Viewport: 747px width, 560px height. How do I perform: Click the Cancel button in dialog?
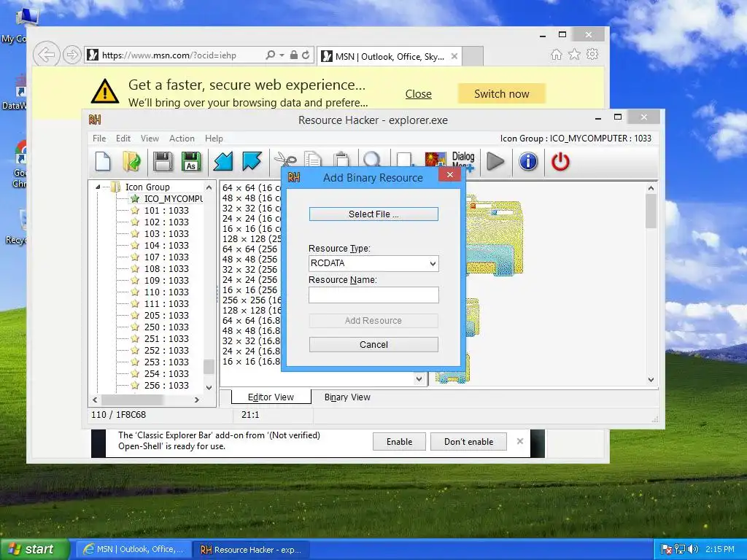pos(373,345)
